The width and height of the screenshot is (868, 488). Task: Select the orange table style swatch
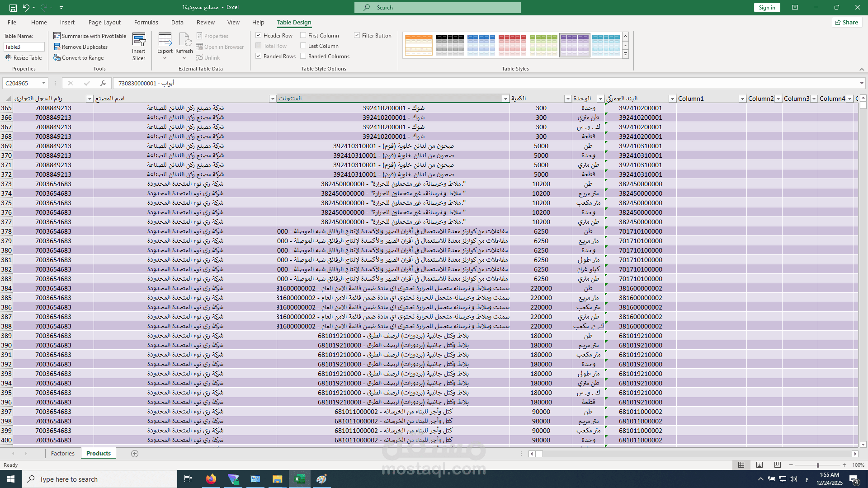419,45
